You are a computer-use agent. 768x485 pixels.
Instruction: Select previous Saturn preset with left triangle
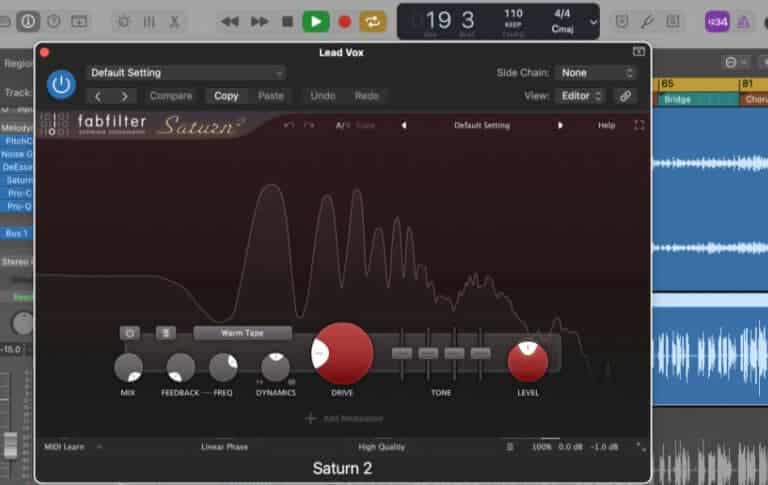pos(404,125)
